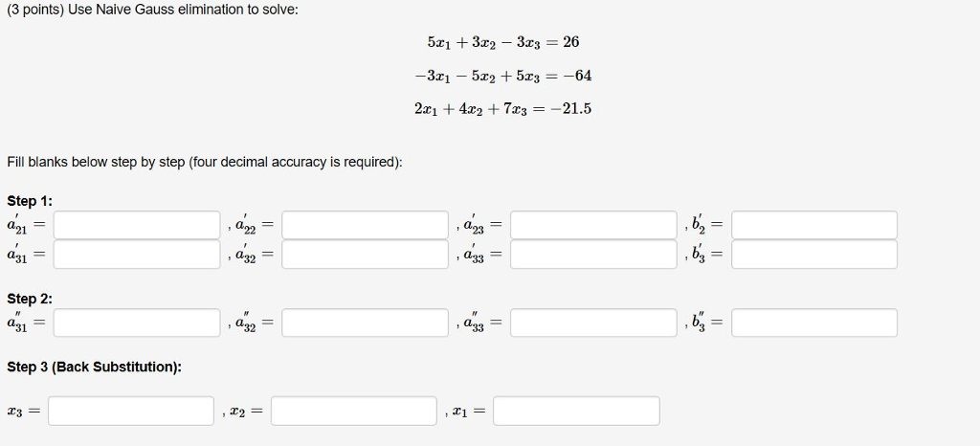The width and height of the screenshot is (980, 446).
Task: Focus the x1 back substitution input box
Action: pyautogui.click(x=576, y=411)
